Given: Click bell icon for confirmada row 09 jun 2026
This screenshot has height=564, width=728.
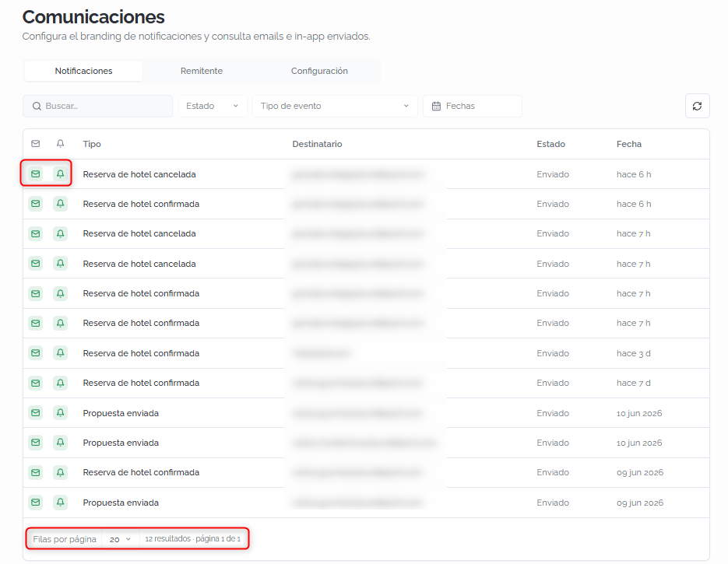Looking at the screenshot, I should tap(61, 473).
